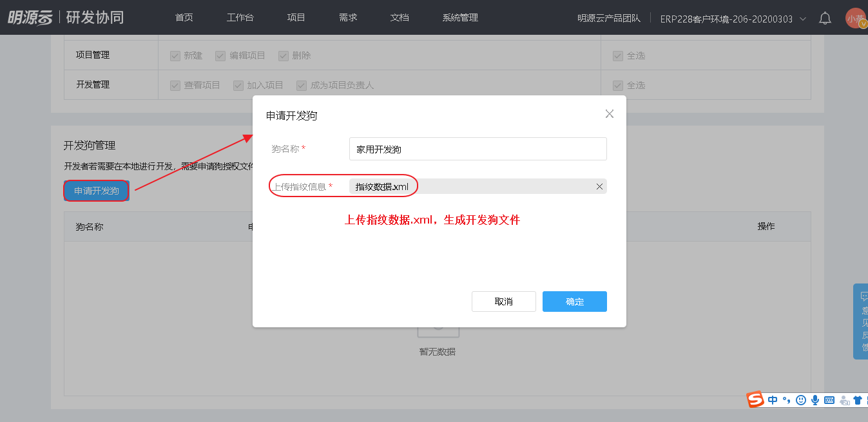Viewport: 868px width, 422px height.
Task: Go to 系统管理 in the navigation
Action: pyautogui.click(x=460, y=17)
